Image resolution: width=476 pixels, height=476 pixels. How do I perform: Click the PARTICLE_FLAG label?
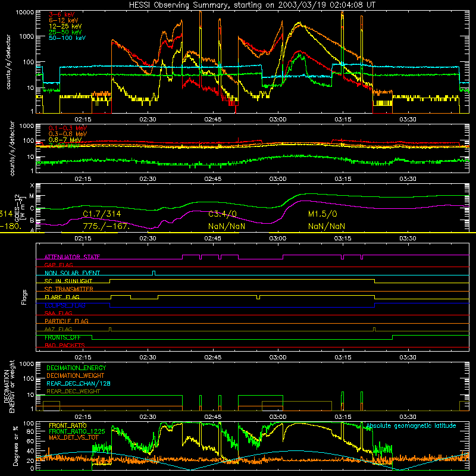click(x=67, y=321)
